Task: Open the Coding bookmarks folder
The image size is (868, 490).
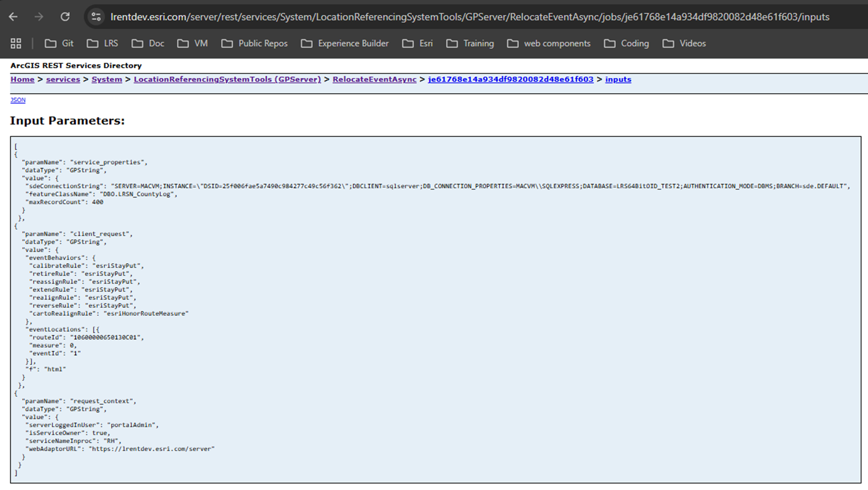Action: (627, 43)
